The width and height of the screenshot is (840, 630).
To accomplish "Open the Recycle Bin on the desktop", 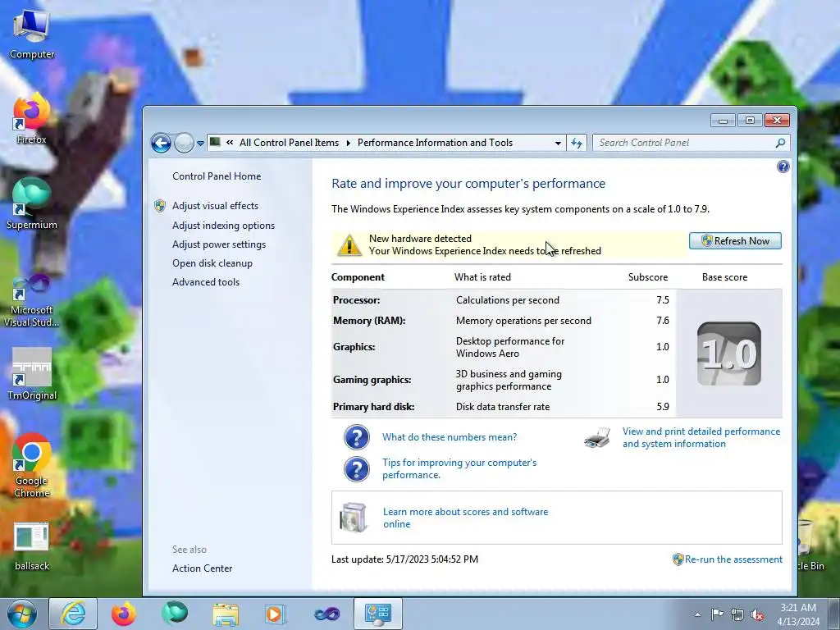I will click(811, 546).
